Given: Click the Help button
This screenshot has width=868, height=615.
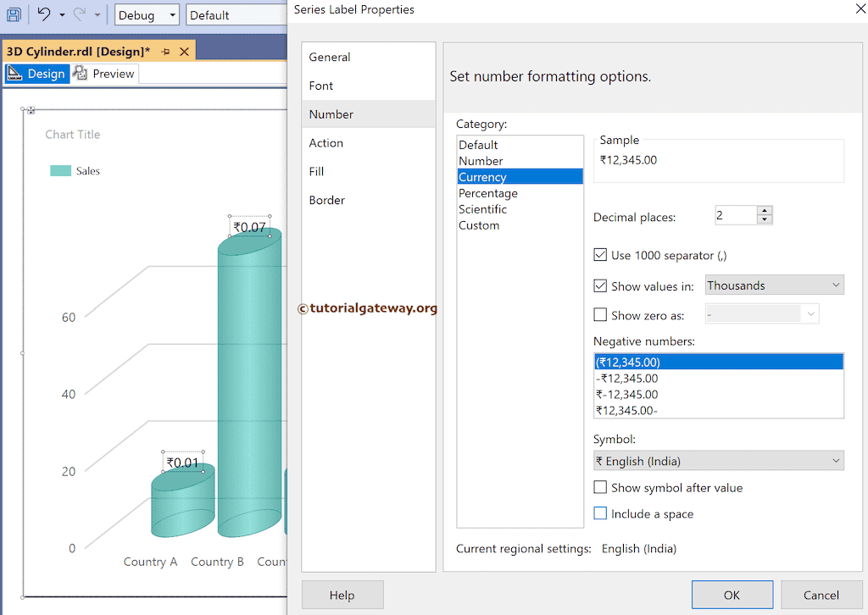Looking at the screenshot, I should [342, 594].
